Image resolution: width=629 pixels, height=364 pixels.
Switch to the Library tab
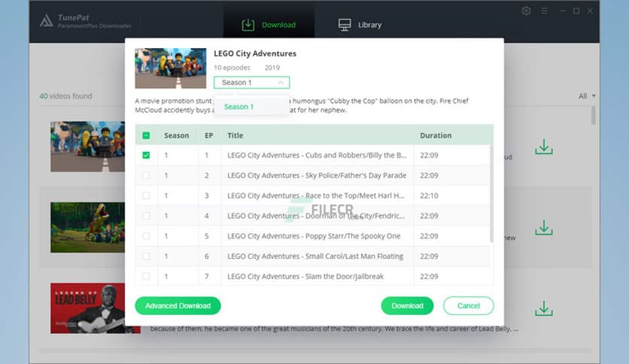click(360, 25)
